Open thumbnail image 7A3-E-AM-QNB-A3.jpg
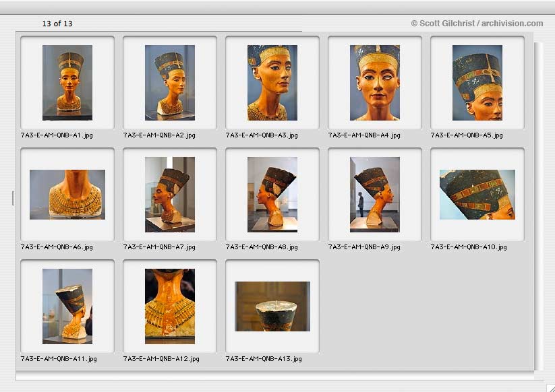The image size is (555, 392). (x=272, y=83)
